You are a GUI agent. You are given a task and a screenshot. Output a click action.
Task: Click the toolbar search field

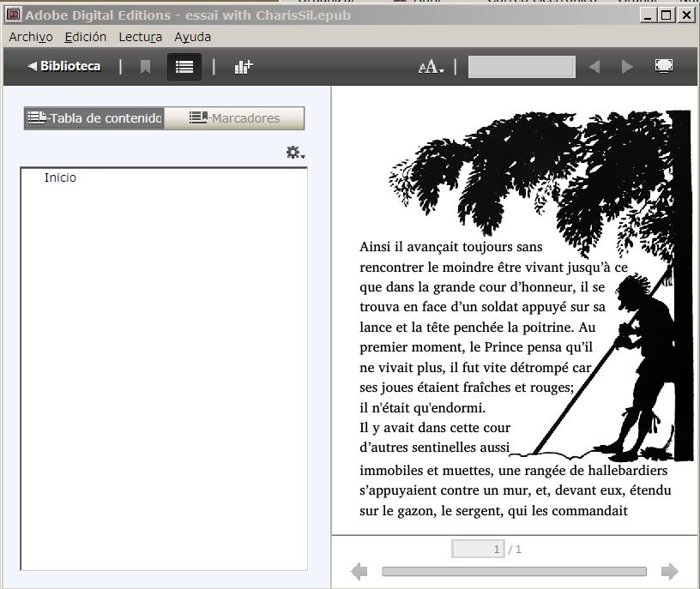pos(522,67)
